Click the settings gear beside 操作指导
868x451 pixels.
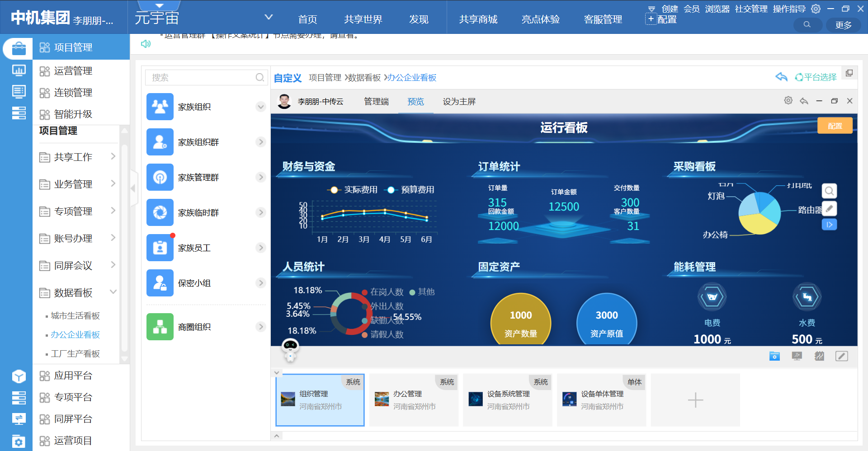816,9
